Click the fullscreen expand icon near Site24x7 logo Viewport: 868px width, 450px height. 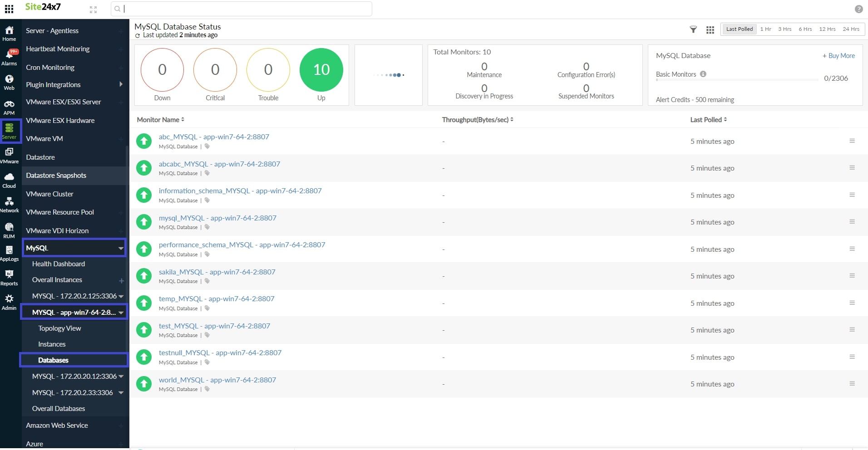coord(94,9)
